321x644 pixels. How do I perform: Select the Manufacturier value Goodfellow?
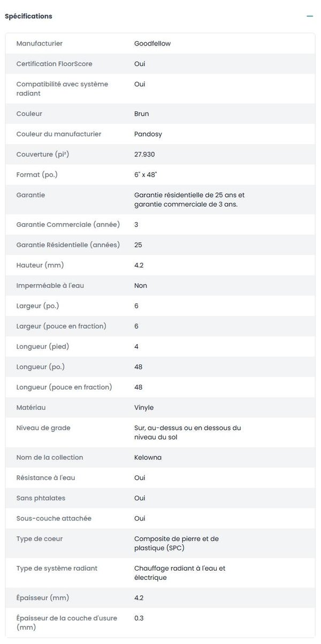152,43
